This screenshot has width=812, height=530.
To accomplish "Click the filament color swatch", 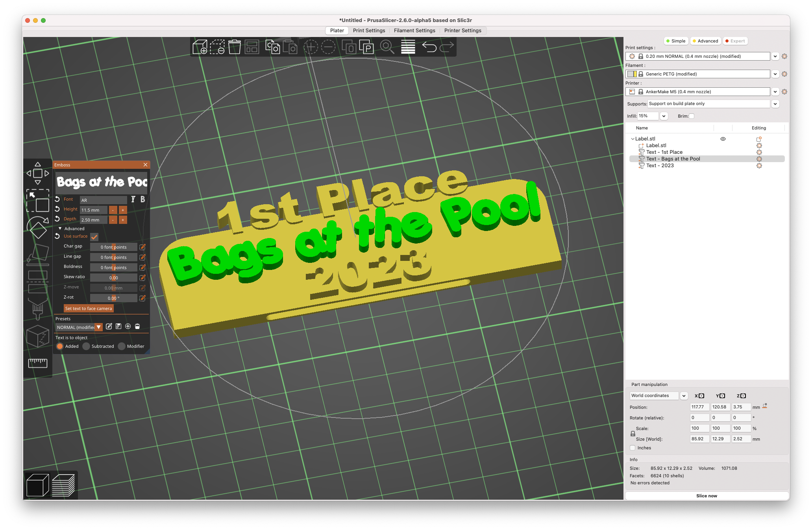I will pyautogui.click(x=632, y=74).
